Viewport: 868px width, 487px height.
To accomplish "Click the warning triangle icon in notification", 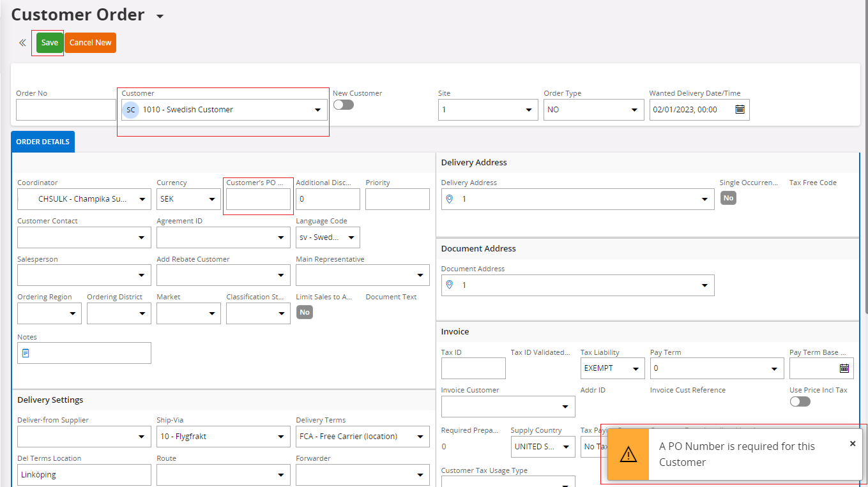I will coord(628,454).
